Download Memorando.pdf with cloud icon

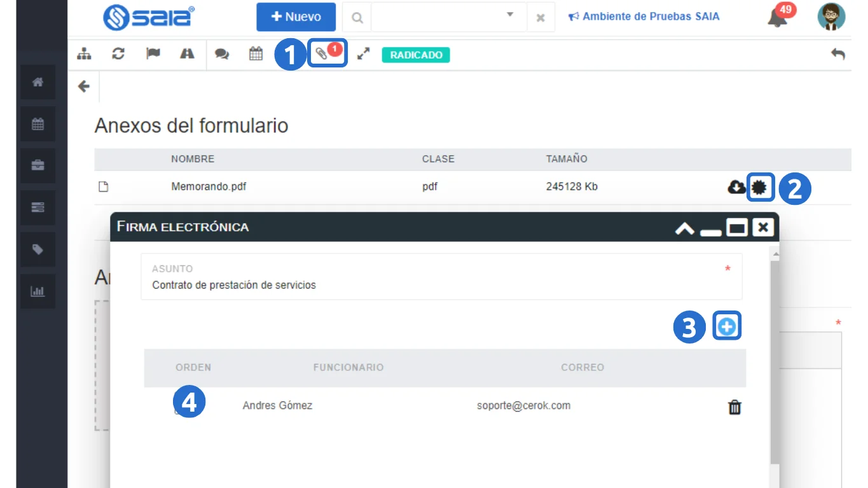click(736, 187)
